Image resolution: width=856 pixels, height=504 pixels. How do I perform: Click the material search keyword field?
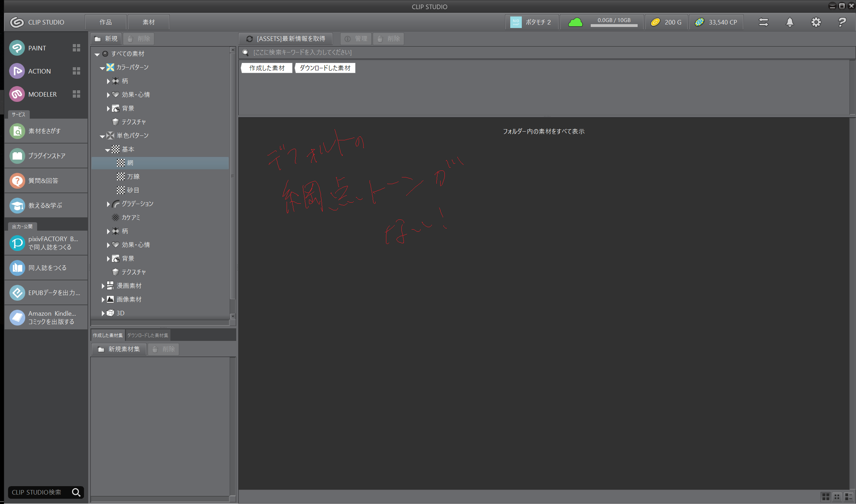coord(420,52)
